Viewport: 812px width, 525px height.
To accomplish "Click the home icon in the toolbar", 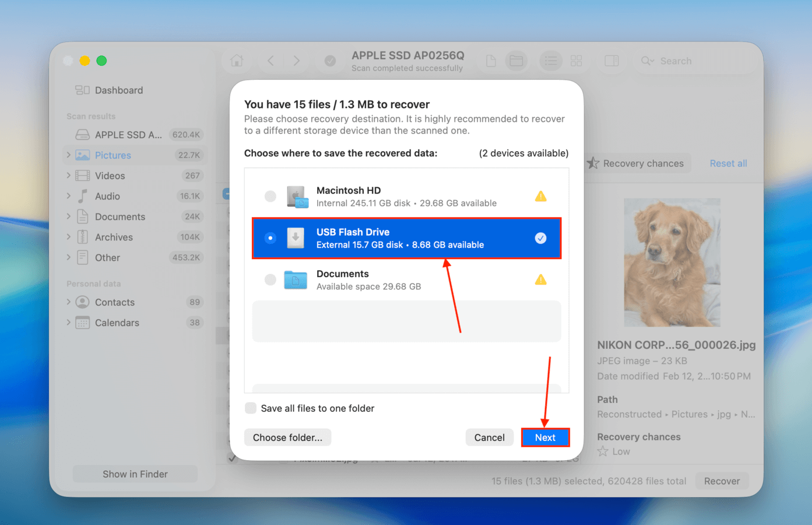I will click(237, 61).
